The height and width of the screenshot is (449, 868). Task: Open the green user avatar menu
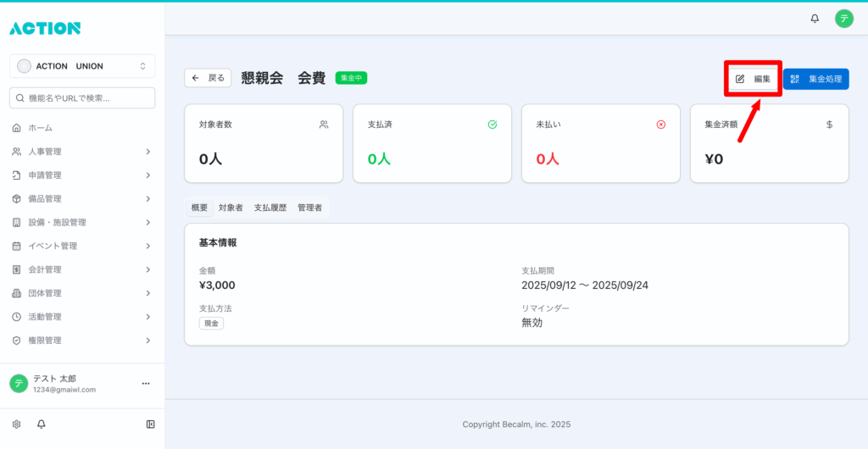843,18
